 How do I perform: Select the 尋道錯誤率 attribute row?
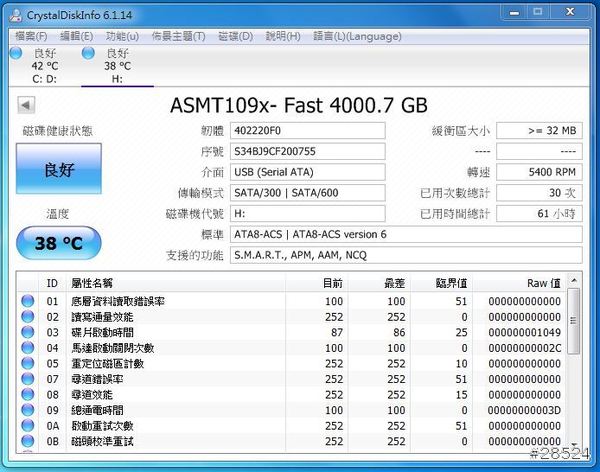pyautogui.click(x=292, y=379)
